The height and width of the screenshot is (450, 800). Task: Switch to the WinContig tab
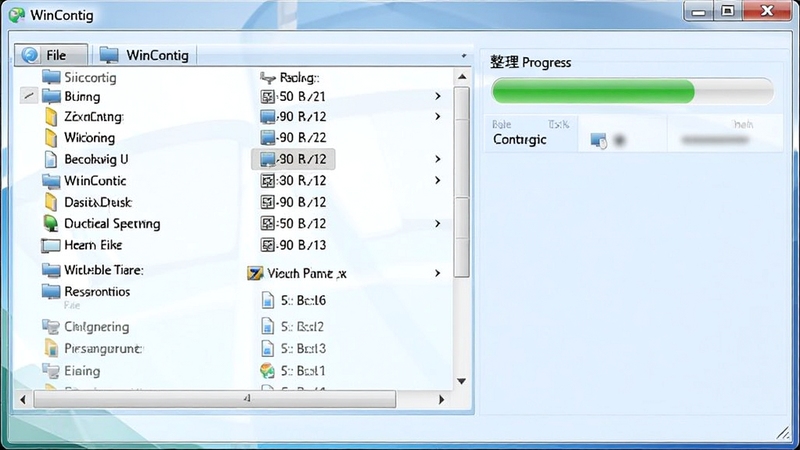[x=144, y=55]
